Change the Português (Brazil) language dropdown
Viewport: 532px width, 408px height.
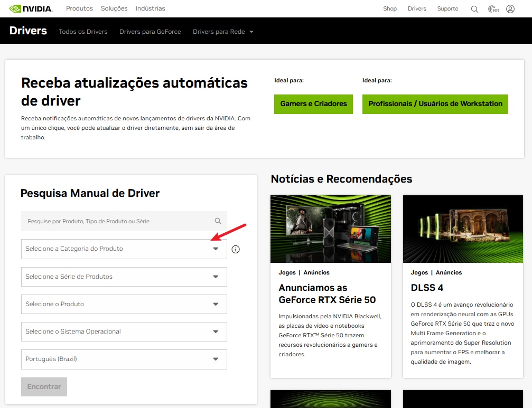pos(124,359)
